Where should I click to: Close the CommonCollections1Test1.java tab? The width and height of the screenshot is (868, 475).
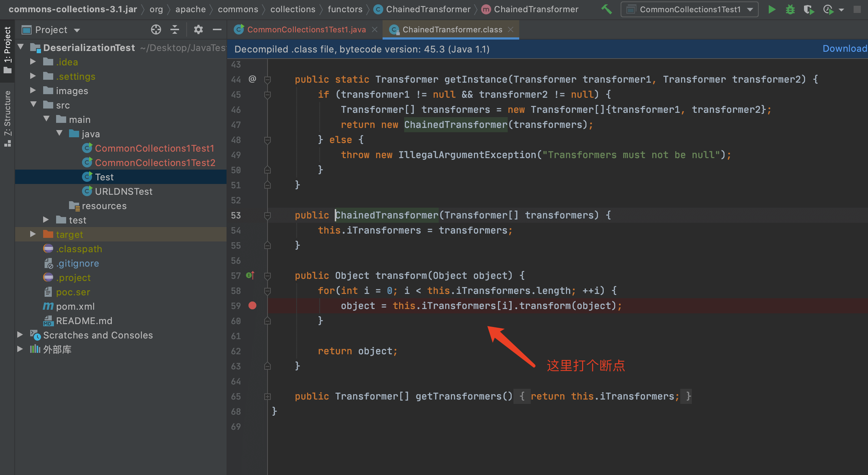(x=375, y=29)
